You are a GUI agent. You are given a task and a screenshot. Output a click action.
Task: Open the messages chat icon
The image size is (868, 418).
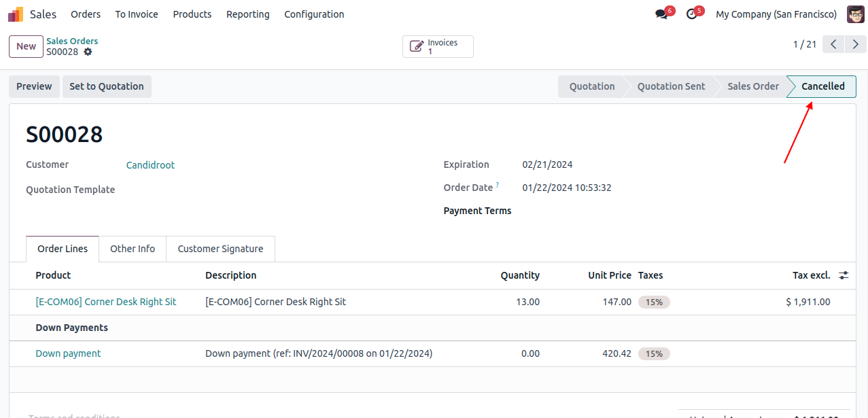tap(661, 14)
